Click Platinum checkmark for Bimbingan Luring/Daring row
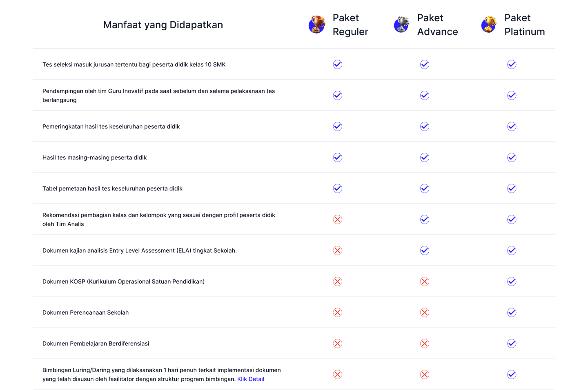 point(512,374)
